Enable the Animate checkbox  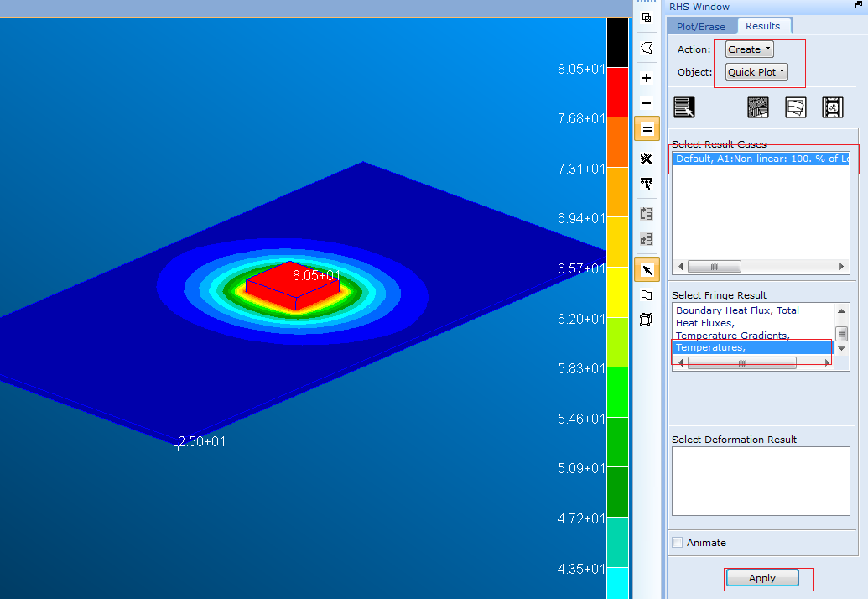tap(678, 543)
